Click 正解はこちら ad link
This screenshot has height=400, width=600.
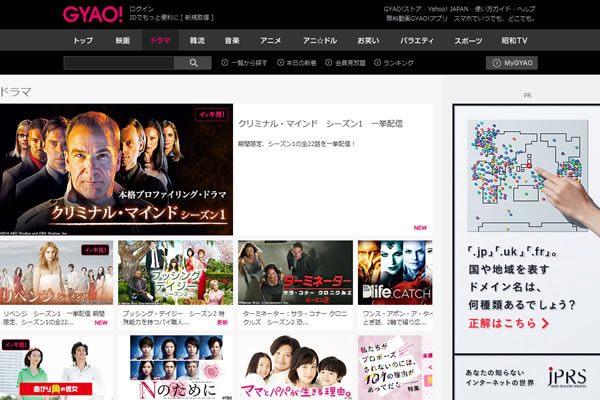pyautogui.click(x=509, y=323)
